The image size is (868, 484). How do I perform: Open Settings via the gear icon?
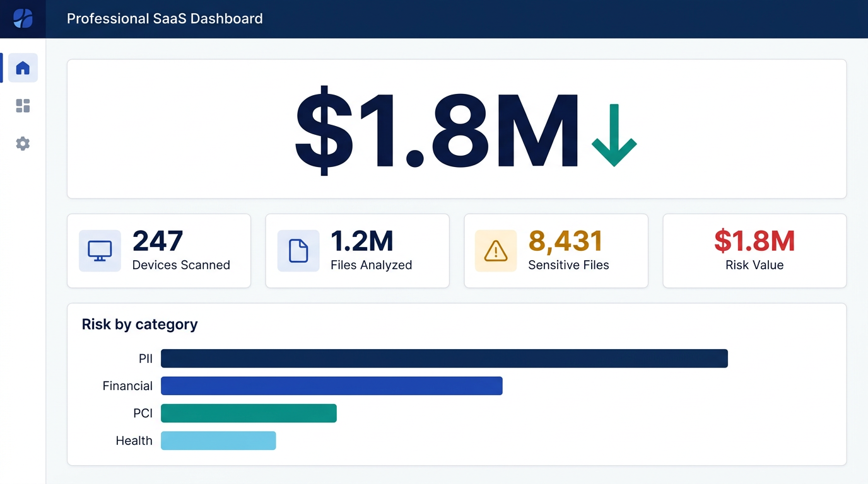pyautogui.click(x=22, y=143)
